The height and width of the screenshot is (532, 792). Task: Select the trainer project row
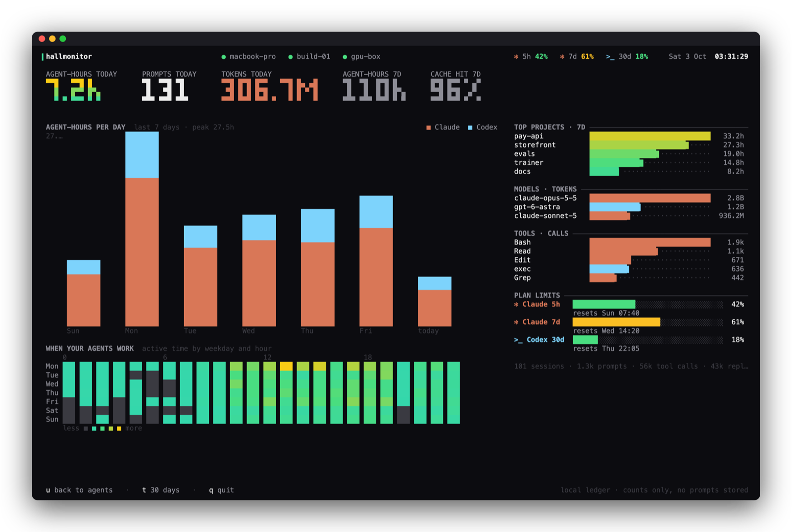[629, 163]
